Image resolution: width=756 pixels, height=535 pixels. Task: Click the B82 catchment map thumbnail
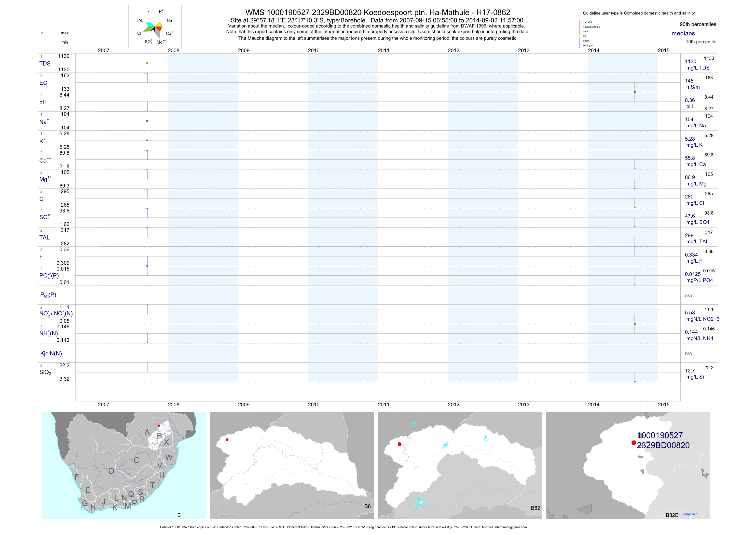point(460,465)
